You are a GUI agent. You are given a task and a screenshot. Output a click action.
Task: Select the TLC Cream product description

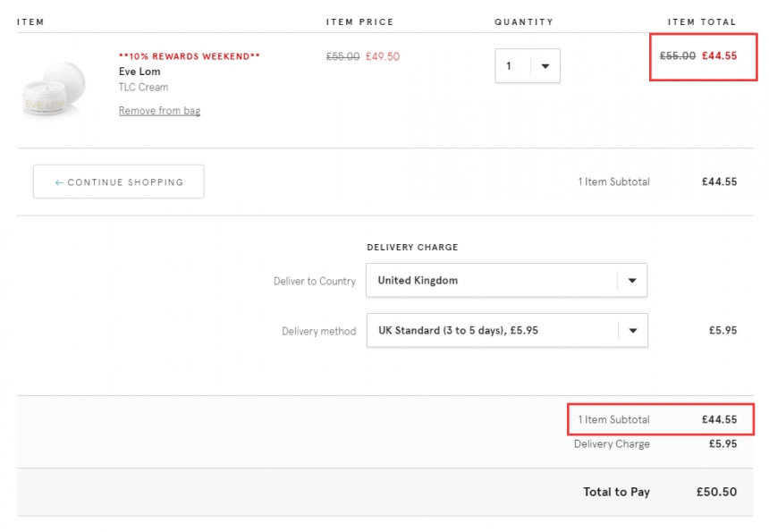point(143,88)
